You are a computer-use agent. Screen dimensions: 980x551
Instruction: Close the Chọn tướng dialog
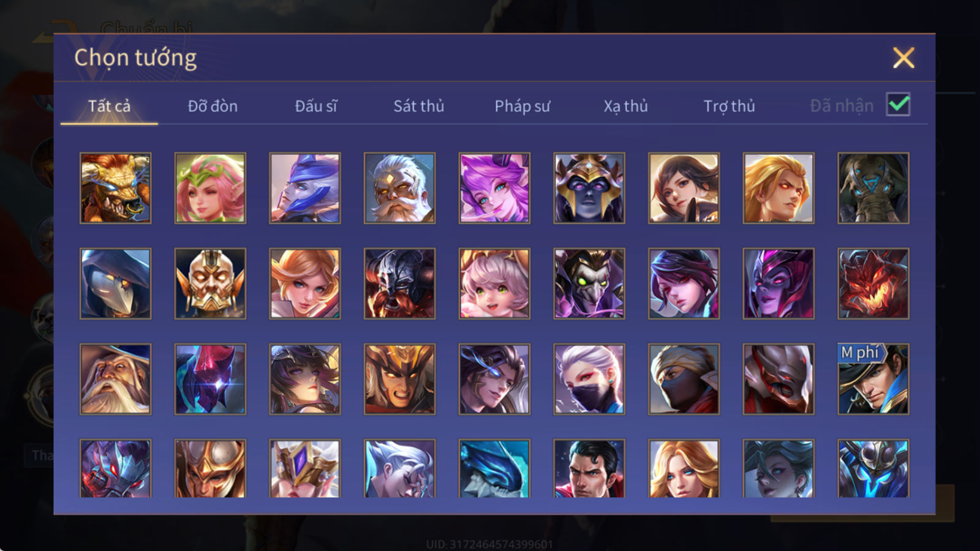click(x=903, y=58)
